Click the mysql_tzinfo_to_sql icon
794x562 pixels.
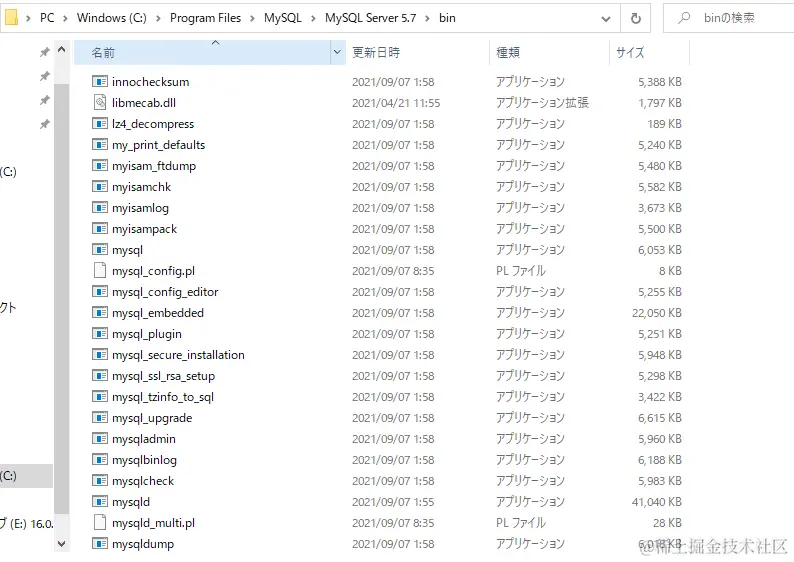100,397
